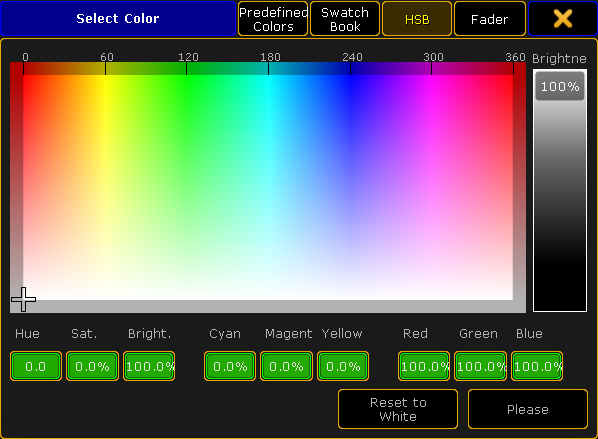Open the Predefined Colors tab
598x439 pixels.
(273, 19)
